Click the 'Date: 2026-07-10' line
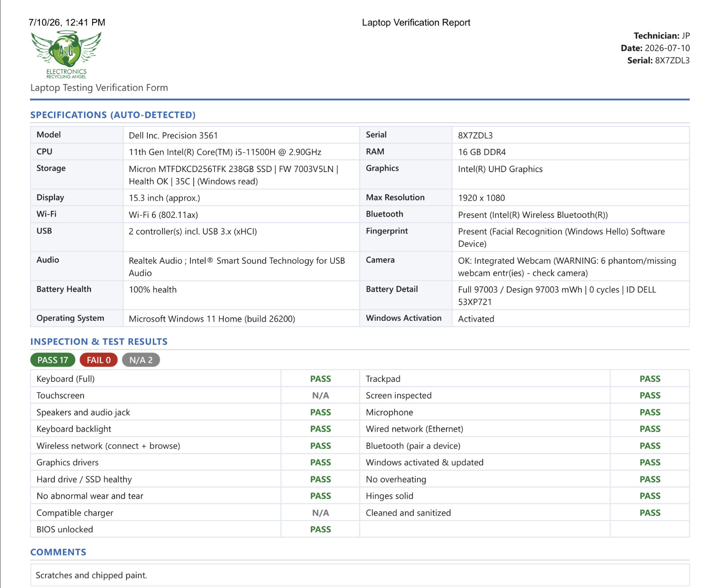 point(655,48)
